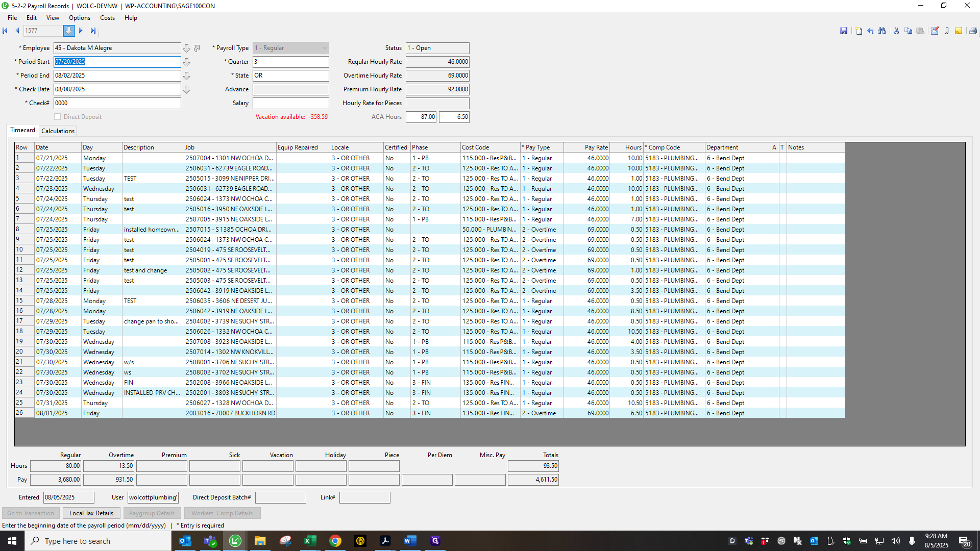Jump to the first record arrow

pos(5,31)
